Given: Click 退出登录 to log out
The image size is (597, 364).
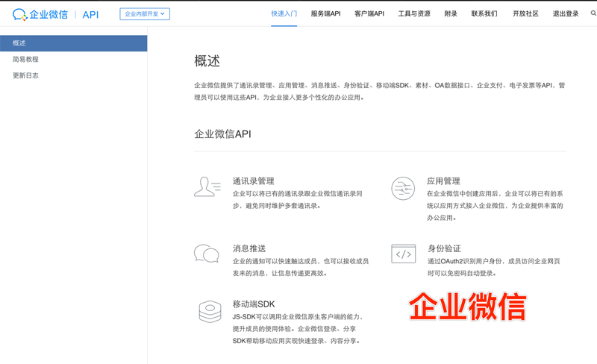Looking at the screenshot, I should click(566, 13).
